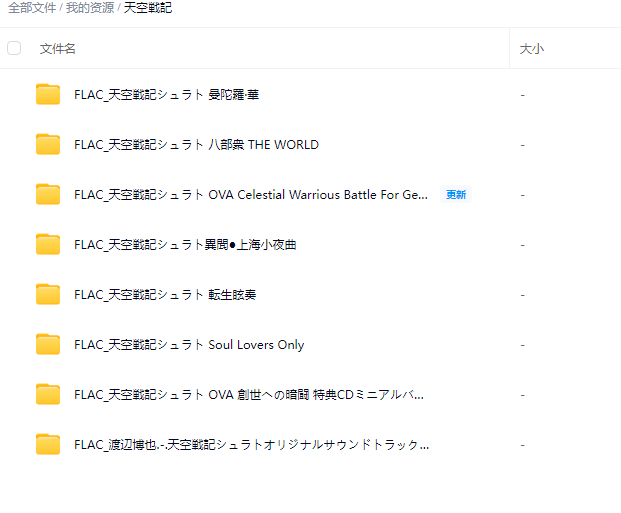Click 渡辺博也 オリジナルサウンドトラック folder name

coord(251,445)
